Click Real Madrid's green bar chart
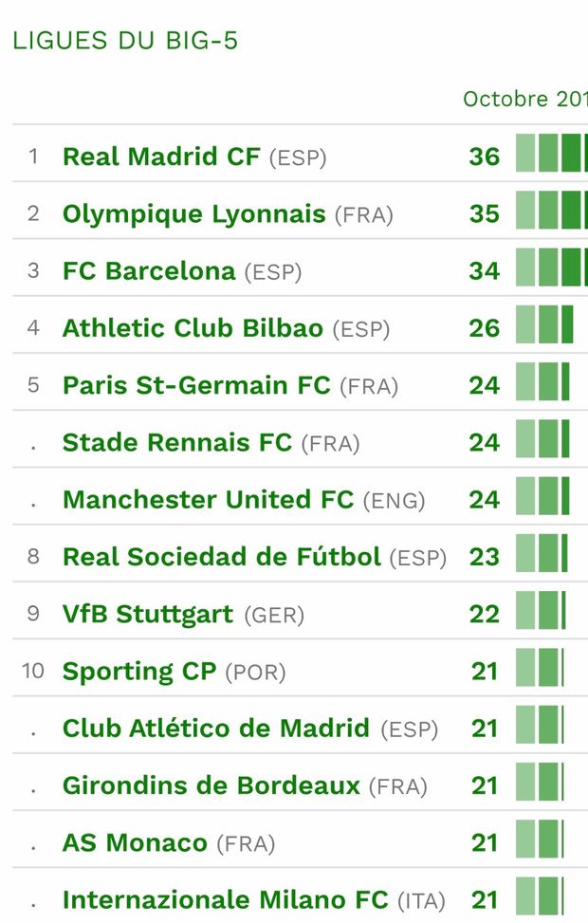Viewport: 588px width, 923px height. (x=551, y=154)
